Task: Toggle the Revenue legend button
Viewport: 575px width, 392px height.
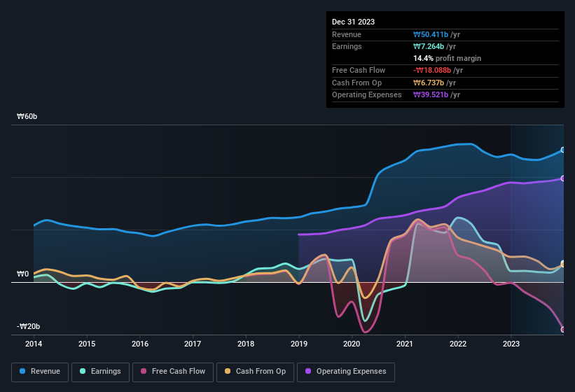Action: (40, 372)
